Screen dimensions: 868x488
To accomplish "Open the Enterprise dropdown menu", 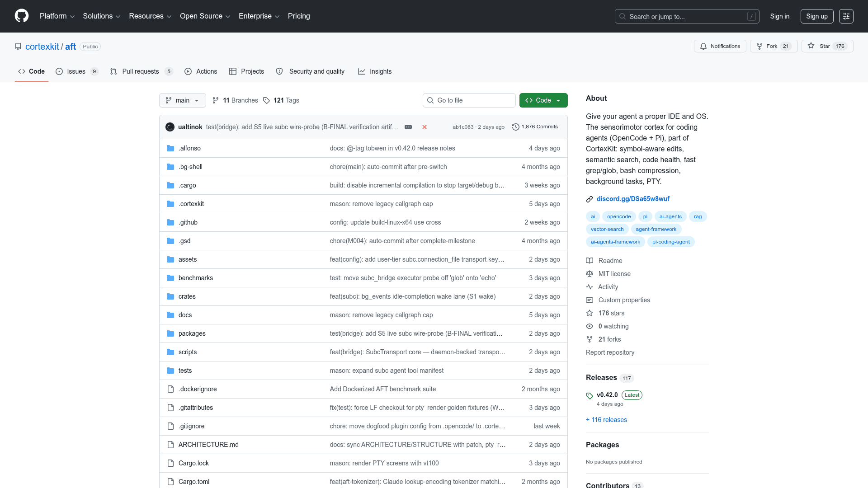I will click(259, 16).
